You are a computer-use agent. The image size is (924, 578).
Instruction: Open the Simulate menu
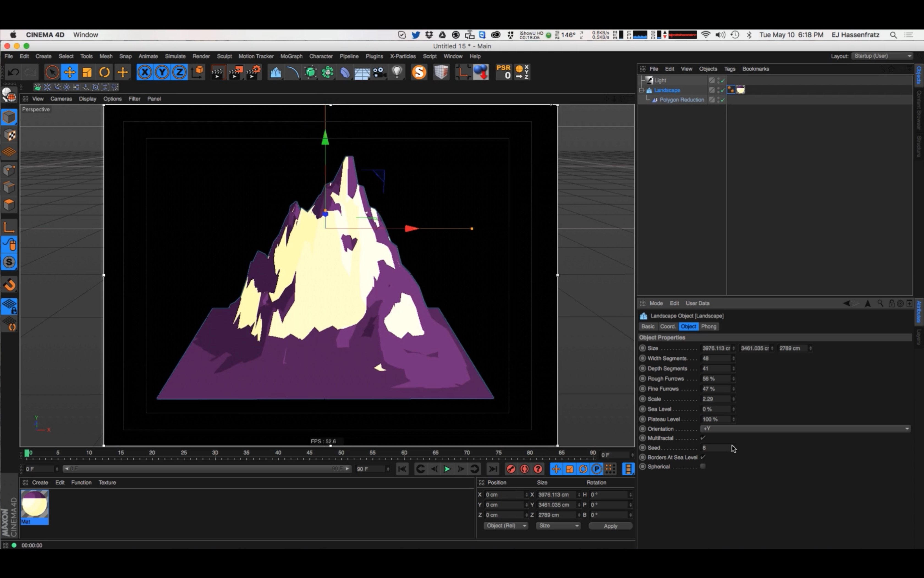pyautogui.click(x=175, y=56)
